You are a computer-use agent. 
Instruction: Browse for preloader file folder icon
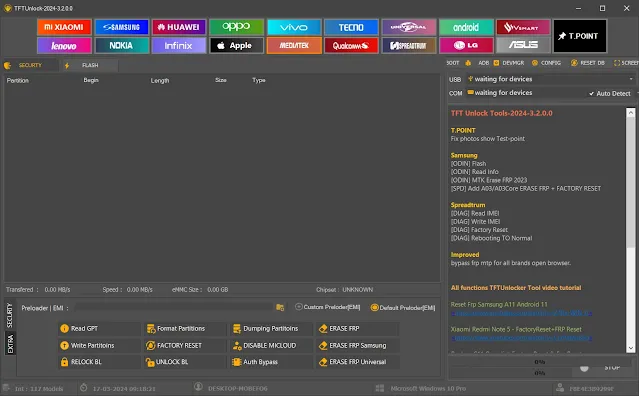coord(280,308)
